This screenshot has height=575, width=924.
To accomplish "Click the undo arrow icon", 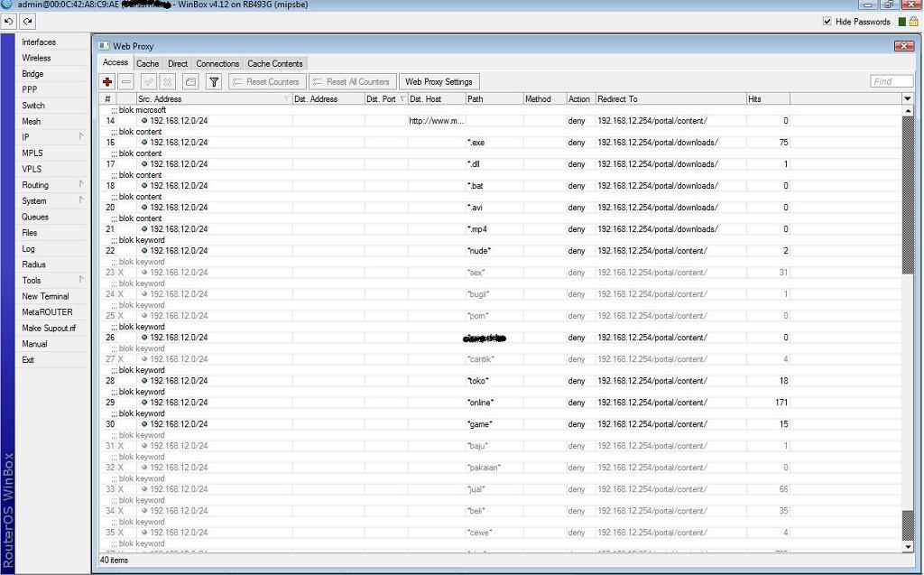I will 9,21.
